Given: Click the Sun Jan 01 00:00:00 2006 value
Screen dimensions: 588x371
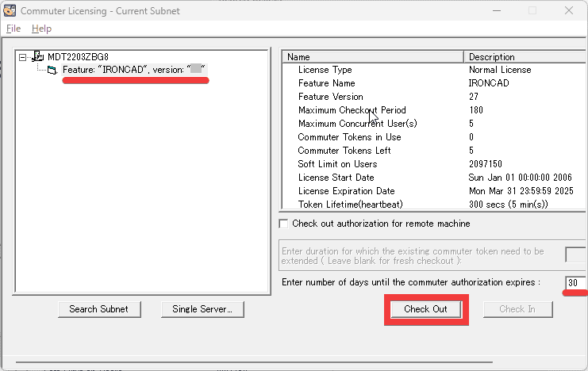Looking at the screenshot, I should tap(520, 178).
